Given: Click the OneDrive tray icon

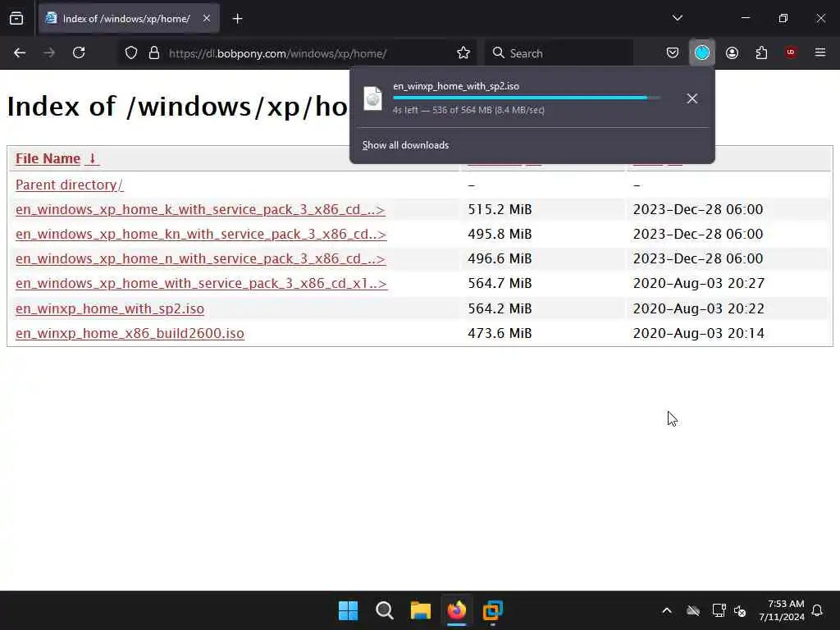Looking at the screenshot, I should pyautogui.click(x=693, y=610).
